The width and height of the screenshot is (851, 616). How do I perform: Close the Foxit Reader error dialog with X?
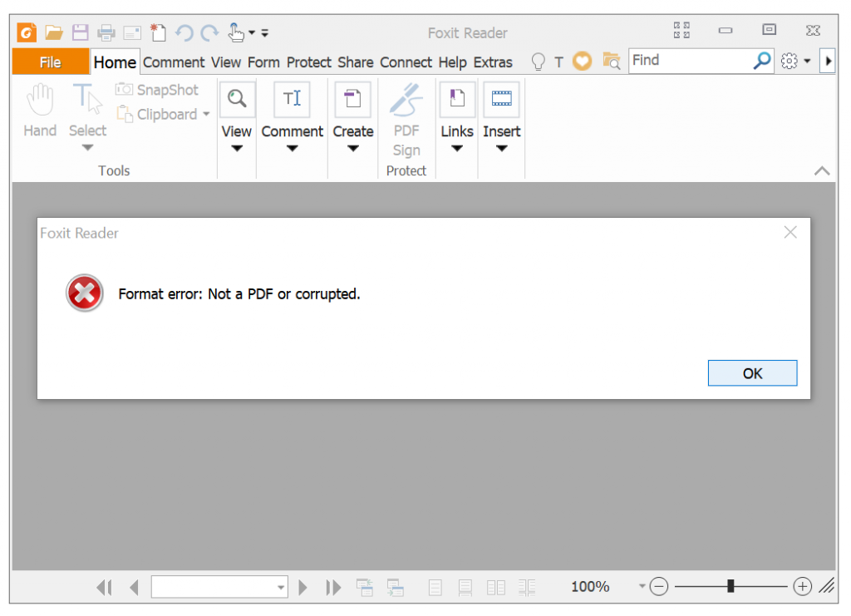(790, 232)
